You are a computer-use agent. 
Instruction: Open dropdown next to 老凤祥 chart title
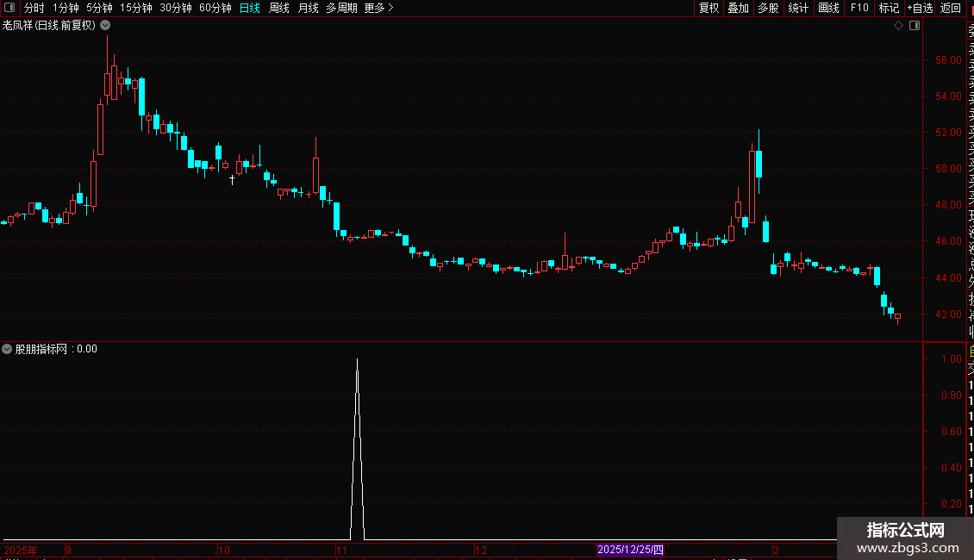pos(106,26)
